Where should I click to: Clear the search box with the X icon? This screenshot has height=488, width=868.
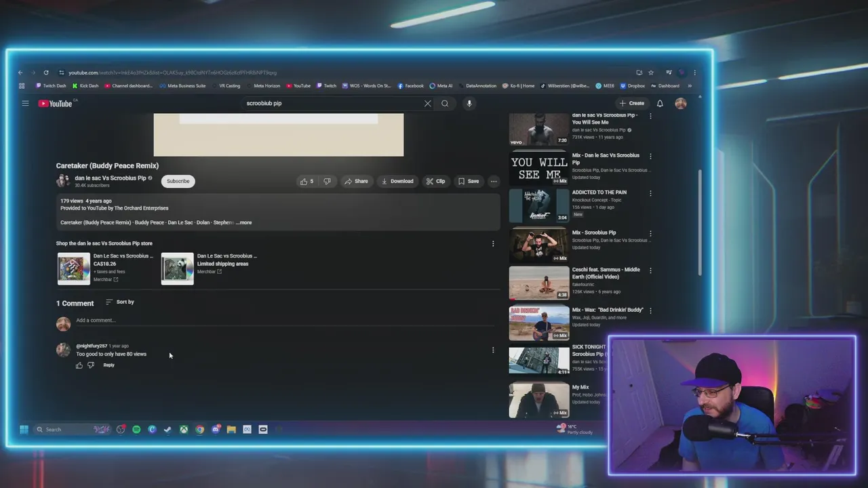427,104
